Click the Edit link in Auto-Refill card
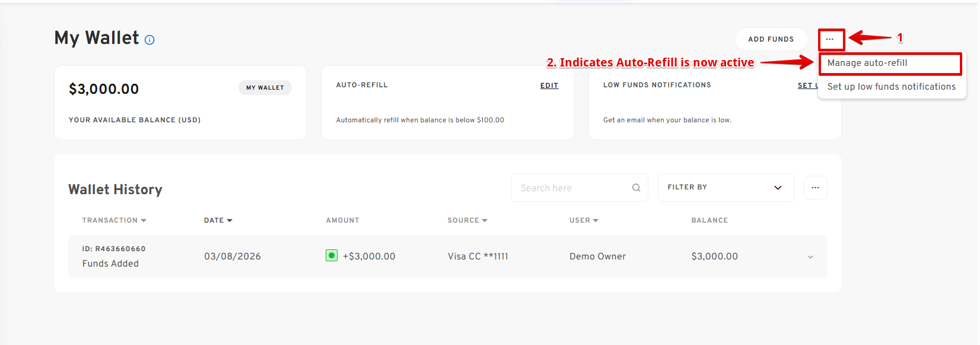This screenshot has height=345, width=980. (549, 86)
